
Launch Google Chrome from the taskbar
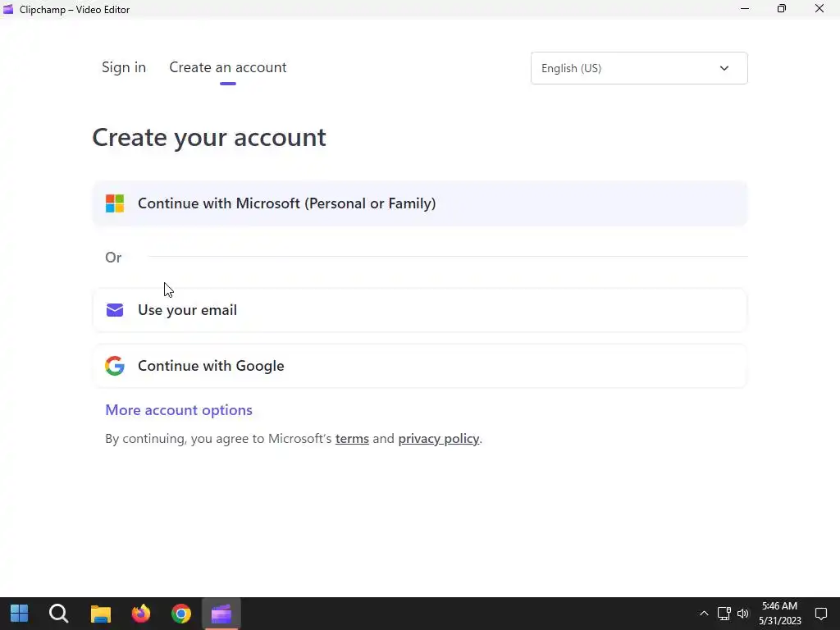[x=181, y=614]
